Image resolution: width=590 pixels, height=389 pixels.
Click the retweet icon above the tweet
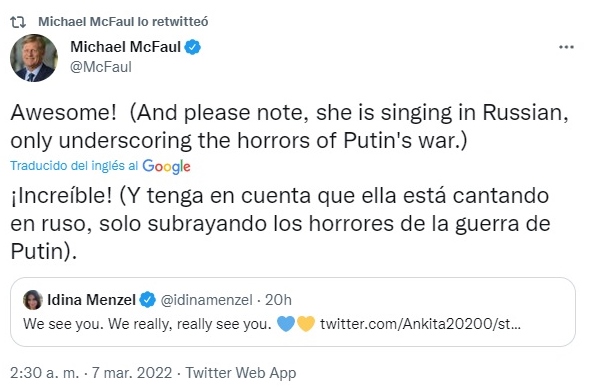18,22
